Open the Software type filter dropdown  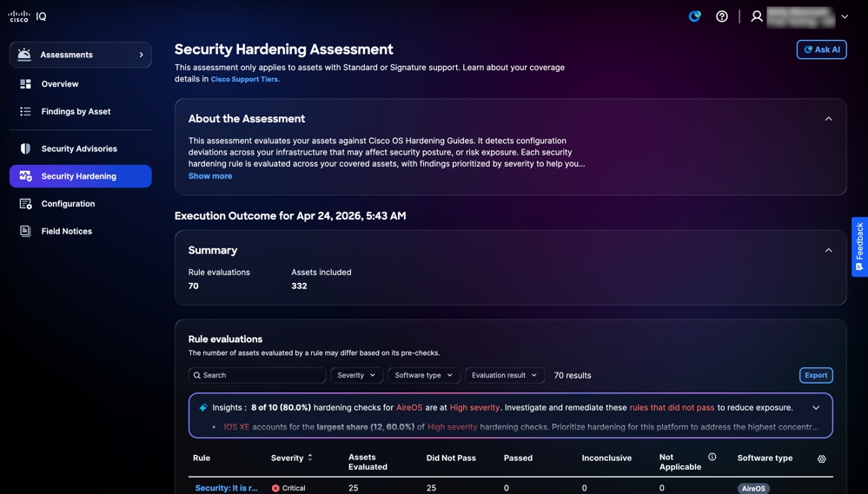[x=423, y=375]
